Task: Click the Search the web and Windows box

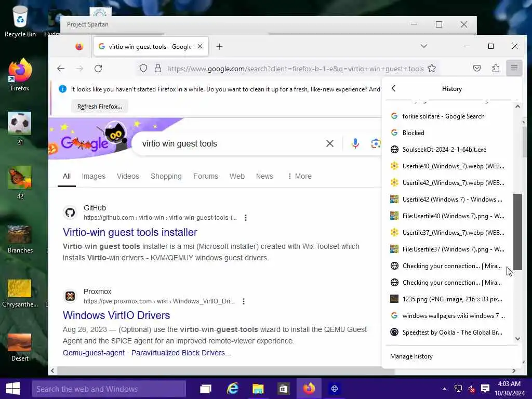Action: (x=109, y=389)
